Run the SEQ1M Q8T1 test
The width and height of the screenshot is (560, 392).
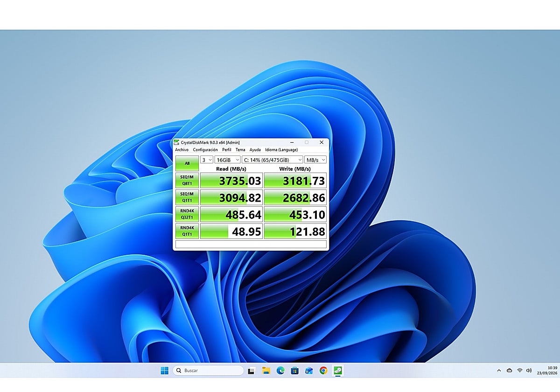point(187,180)
